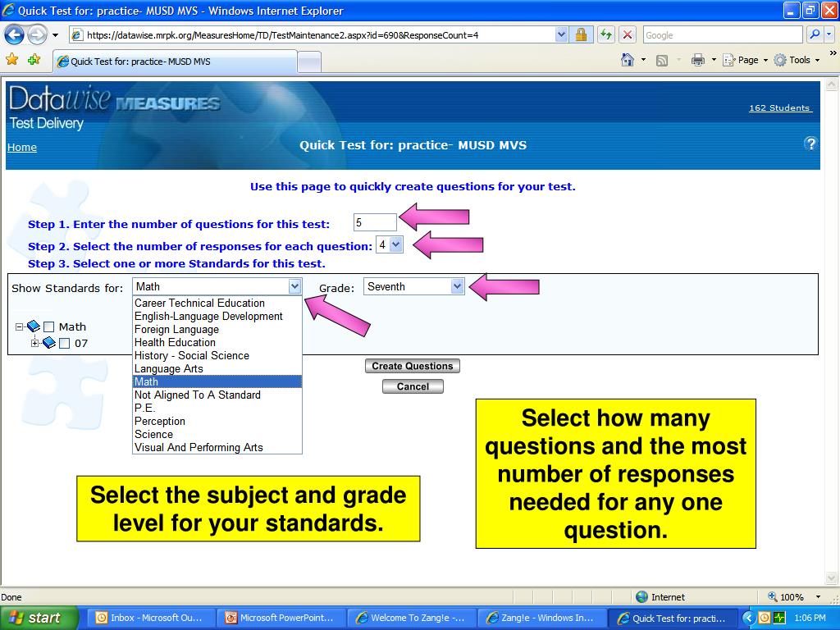This screenshot has height=630, width=840.
Task: Open the Print options dropdown arrow
Action: point(714,60)
